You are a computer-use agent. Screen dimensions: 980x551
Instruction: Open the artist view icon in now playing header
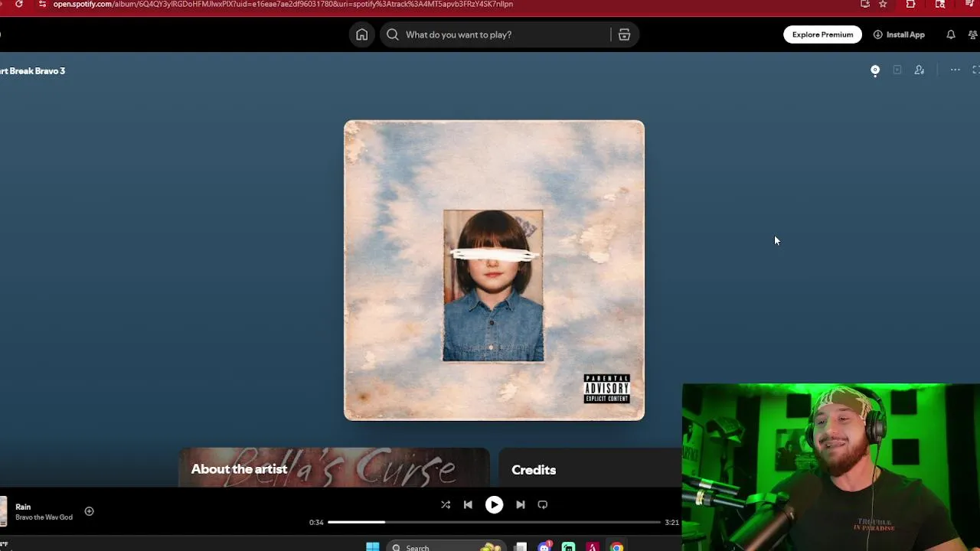[x=920, y=70]
